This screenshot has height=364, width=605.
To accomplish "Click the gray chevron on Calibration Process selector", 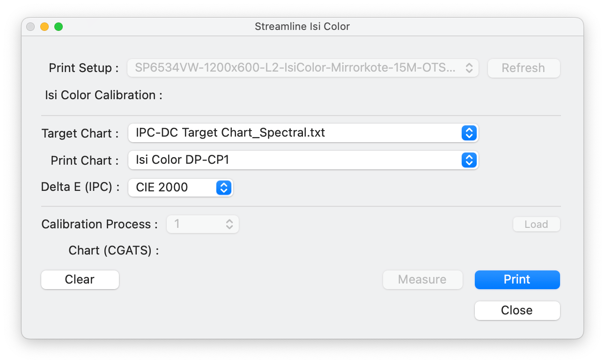I will pos(229,224).
